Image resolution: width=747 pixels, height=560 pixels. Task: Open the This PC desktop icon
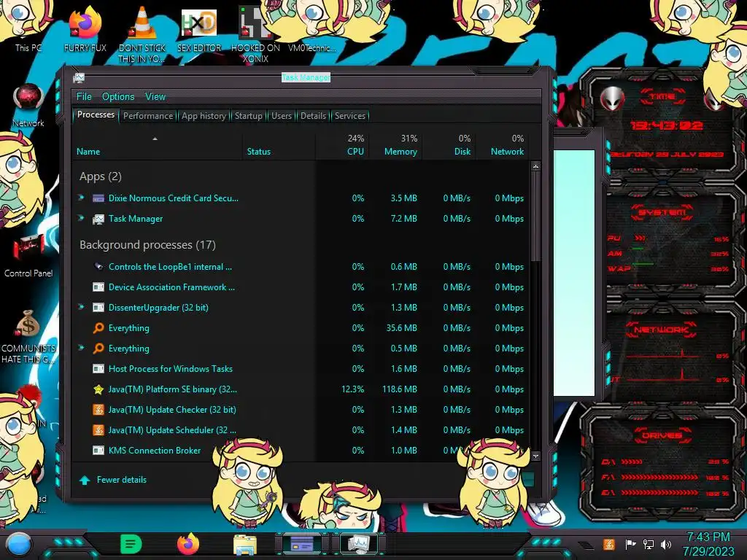click(x=28, y=28)
